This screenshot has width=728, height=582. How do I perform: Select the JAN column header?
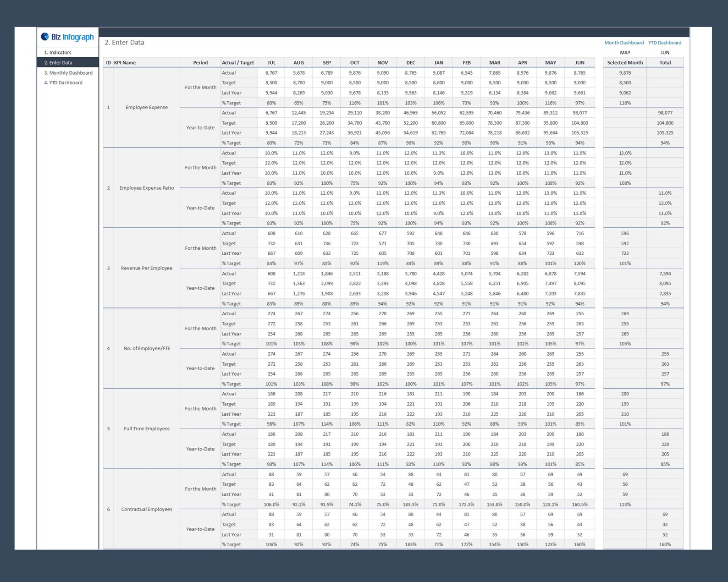pos(438,62)
